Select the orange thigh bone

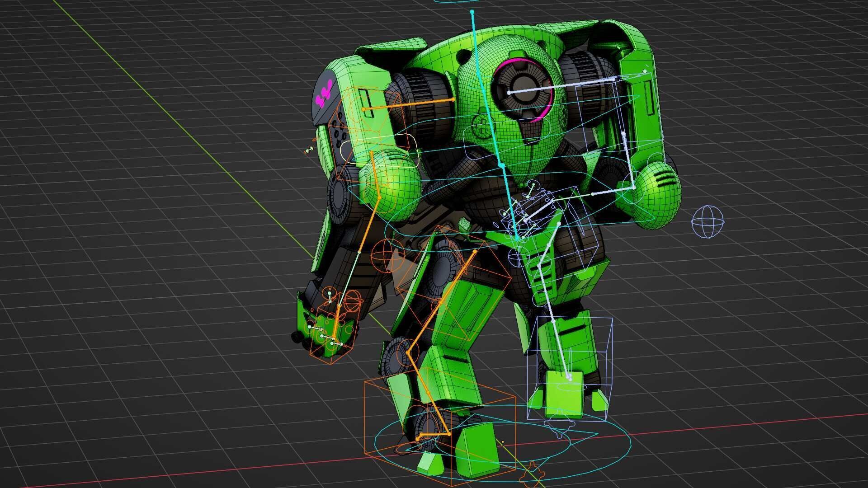point(441,302)
